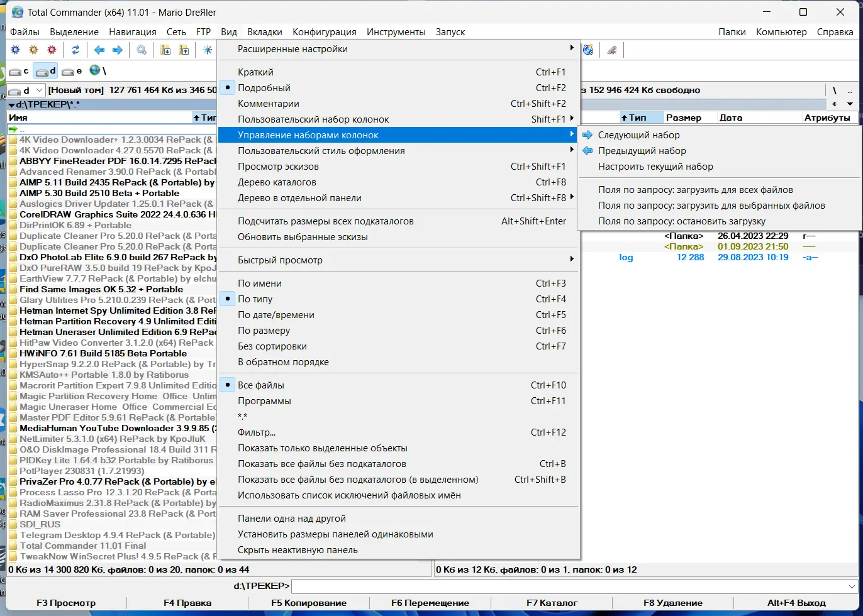Sort right panel by Атрибуты column header

(830, 118)
